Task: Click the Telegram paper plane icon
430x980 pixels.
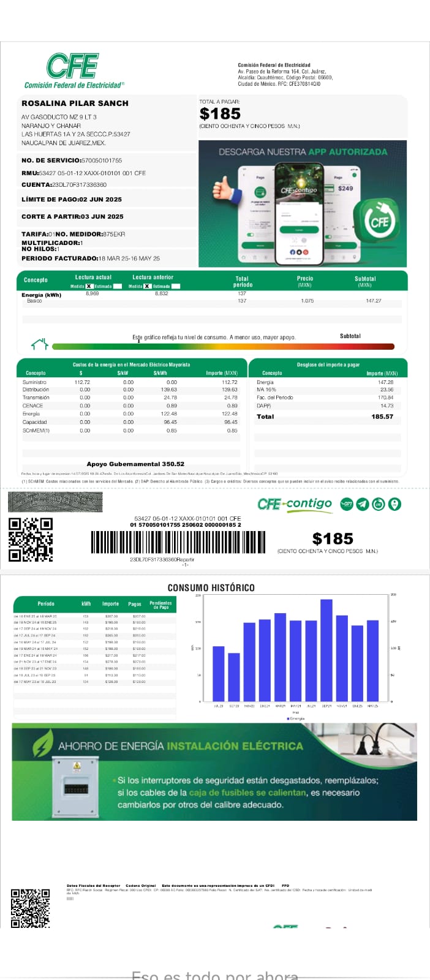Action: click(x=363, y=504)
